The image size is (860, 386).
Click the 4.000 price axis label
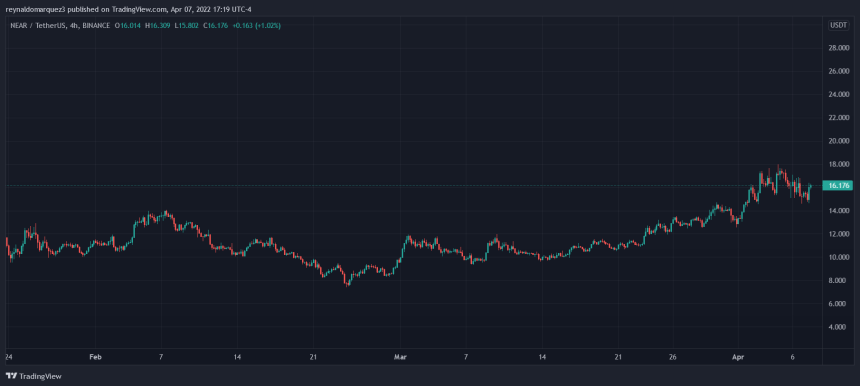point(838,327)
